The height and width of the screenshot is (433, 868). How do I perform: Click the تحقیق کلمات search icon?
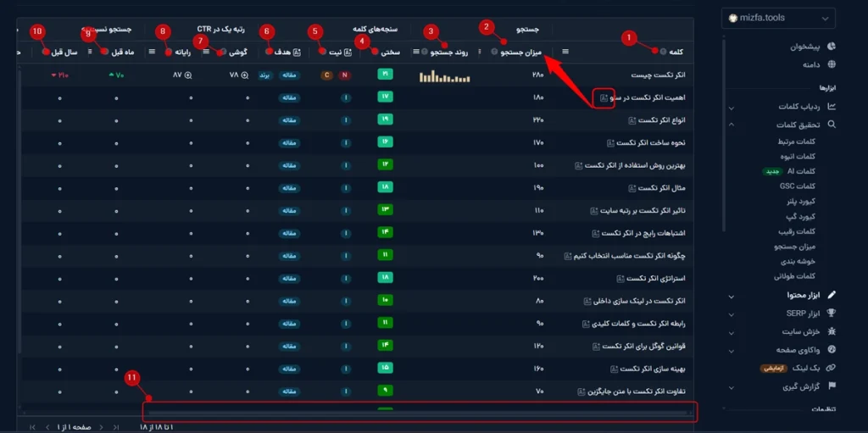[831, 125]
